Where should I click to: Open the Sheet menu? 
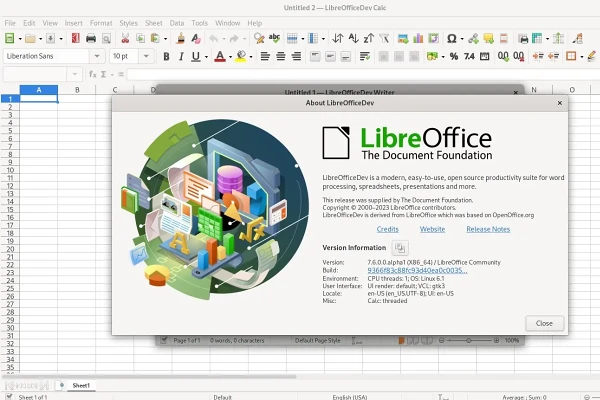pyautogui.click(x=153, y=23)
